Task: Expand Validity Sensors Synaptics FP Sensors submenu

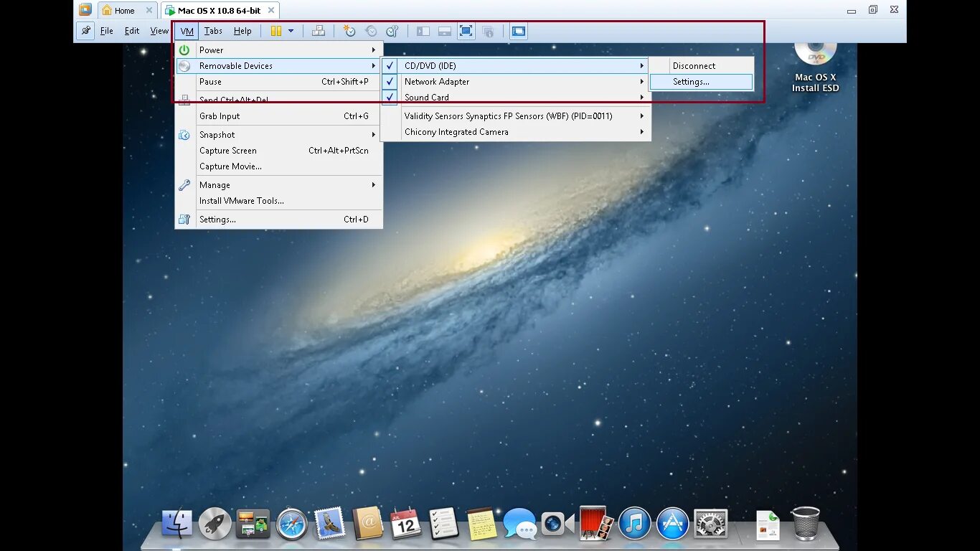Action: tap(515, 116)
